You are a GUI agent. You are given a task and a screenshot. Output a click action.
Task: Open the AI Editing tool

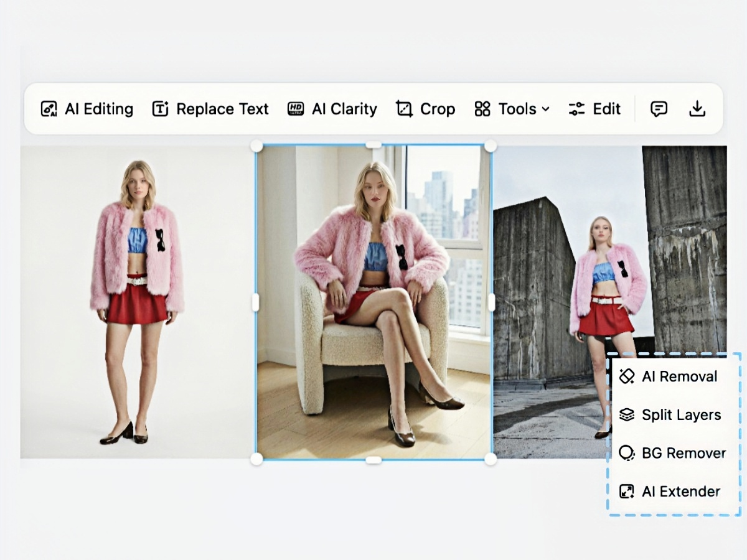coord(86,109)
